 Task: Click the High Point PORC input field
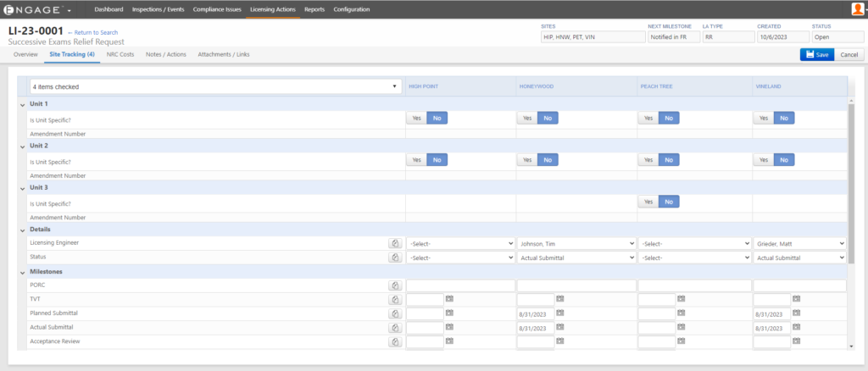point(459,285)
